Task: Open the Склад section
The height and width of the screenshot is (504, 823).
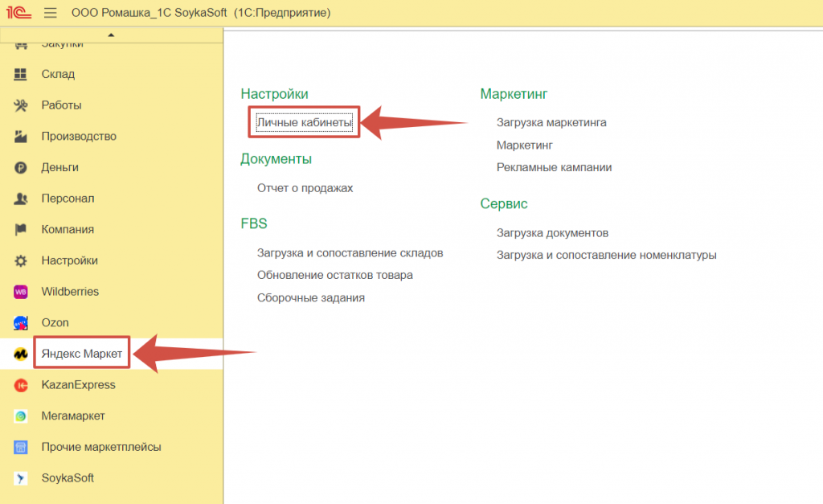Action: click(x=58, y=74)
